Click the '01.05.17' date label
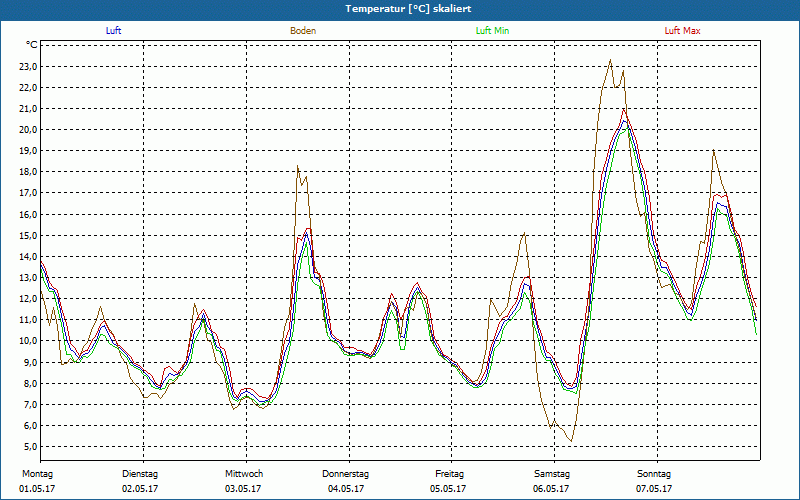 pyautogui.click(x=37, y=489)
